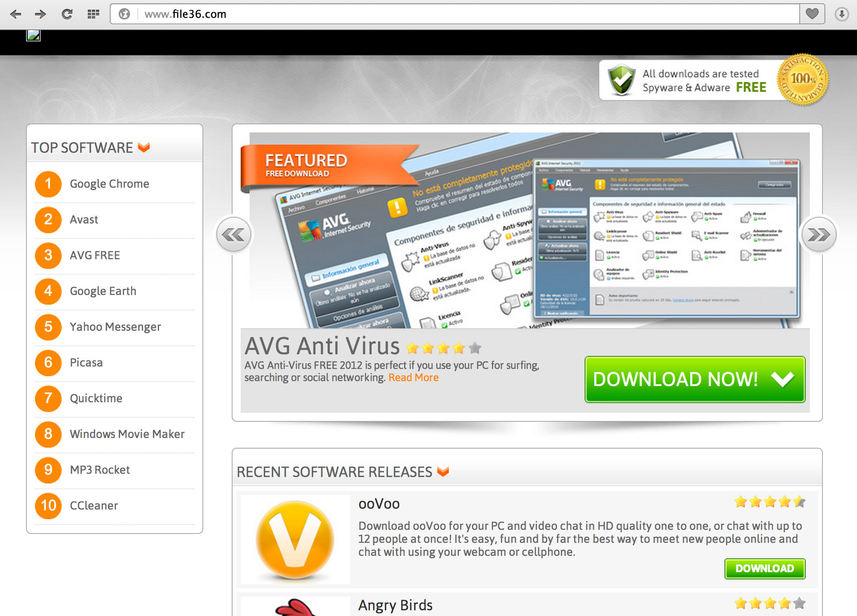Bookmark page with the heart icon
857x616 pixels.
(x=812, y=14)
